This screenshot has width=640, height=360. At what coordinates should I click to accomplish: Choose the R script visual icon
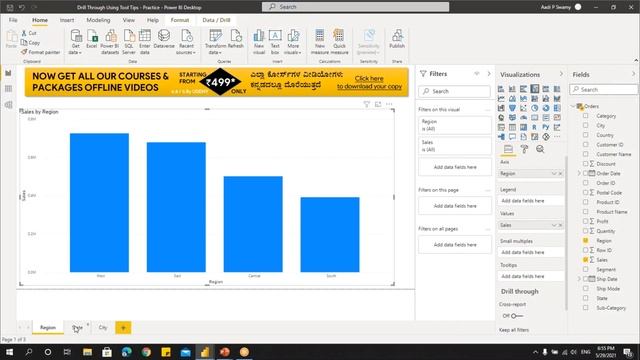point(534,127)
